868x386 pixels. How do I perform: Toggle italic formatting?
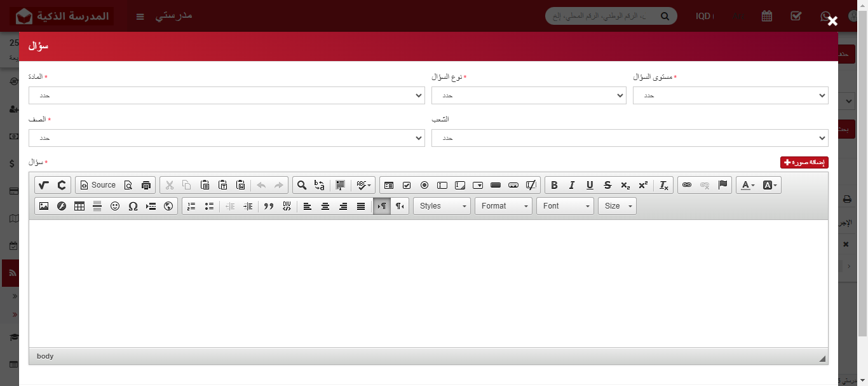572,185
